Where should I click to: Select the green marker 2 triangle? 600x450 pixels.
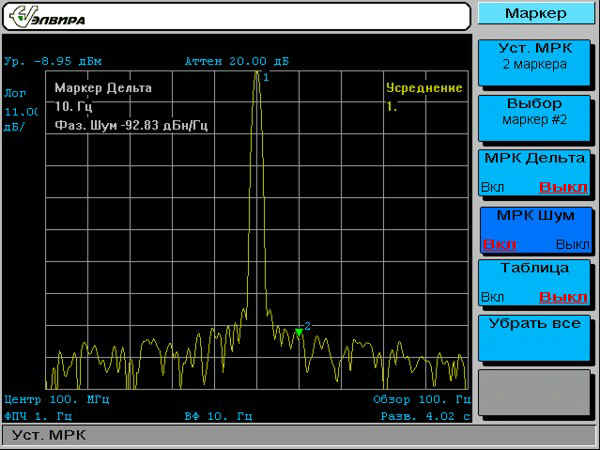click(x=299, y=332)
